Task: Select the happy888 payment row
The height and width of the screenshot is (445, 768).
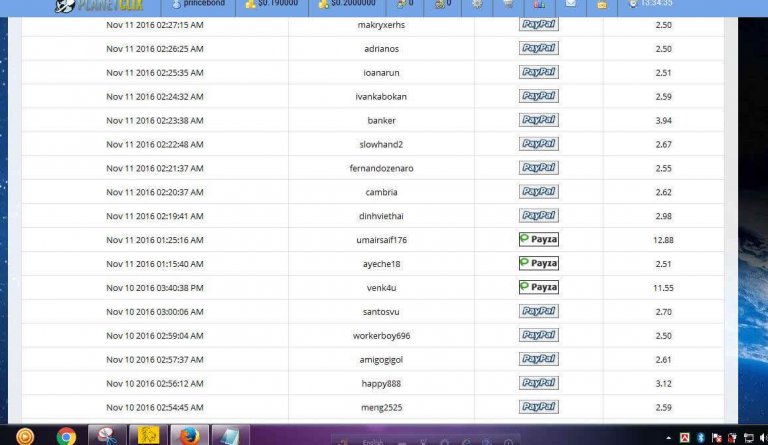Action: [381, 383]
